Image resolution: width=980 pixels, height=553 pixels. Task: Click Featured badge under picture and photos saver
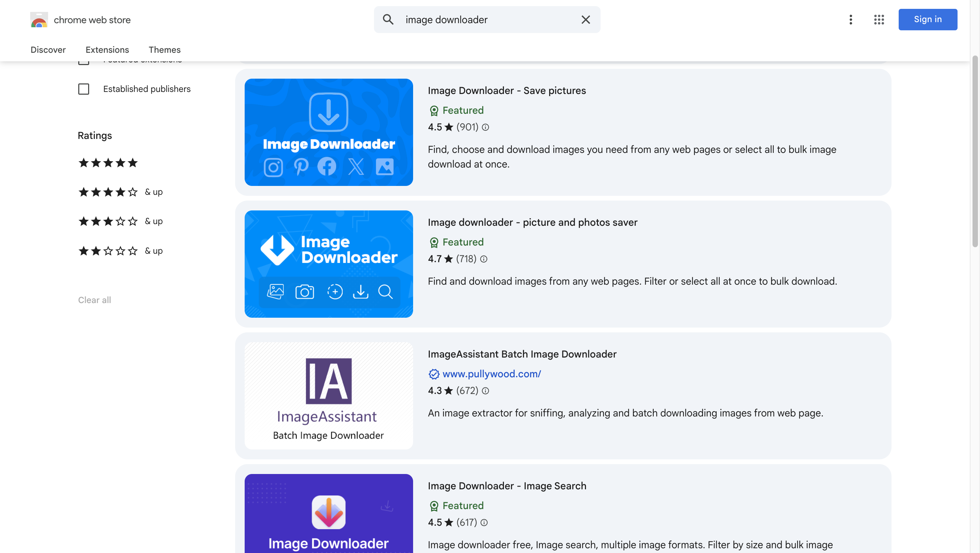[x=456, y=242]
